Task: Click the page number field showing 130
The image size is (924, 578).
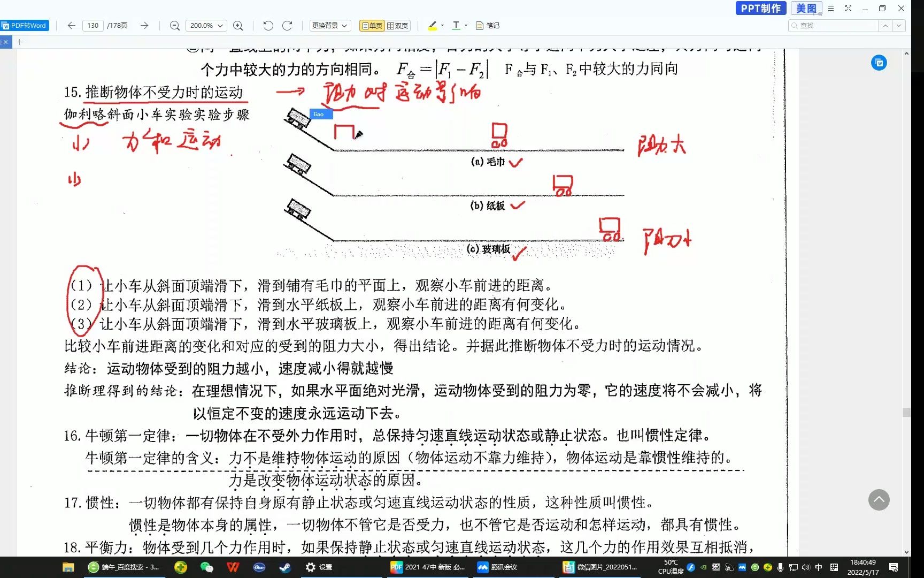Action: [x=93, y=26]
